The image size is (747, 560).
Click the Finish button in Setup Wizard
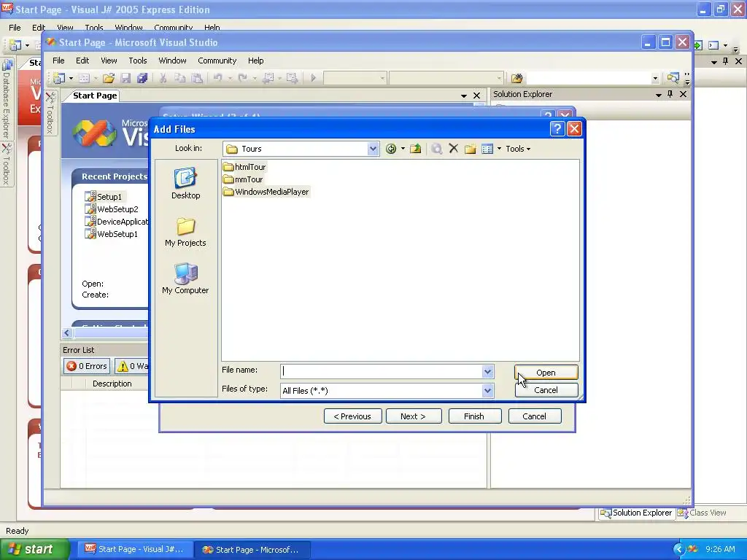coord(474,416)
